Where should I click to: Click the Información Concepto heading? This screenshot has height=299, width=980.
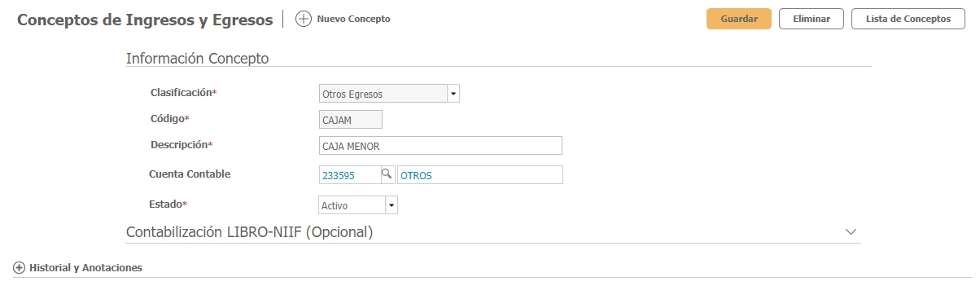(198, 59)
